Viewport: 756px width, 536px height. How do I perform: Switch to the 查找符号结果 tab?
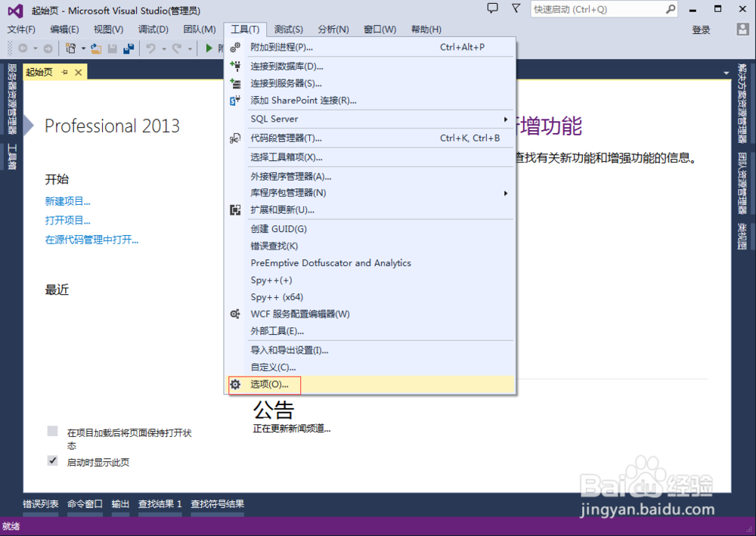pos(217,504)
